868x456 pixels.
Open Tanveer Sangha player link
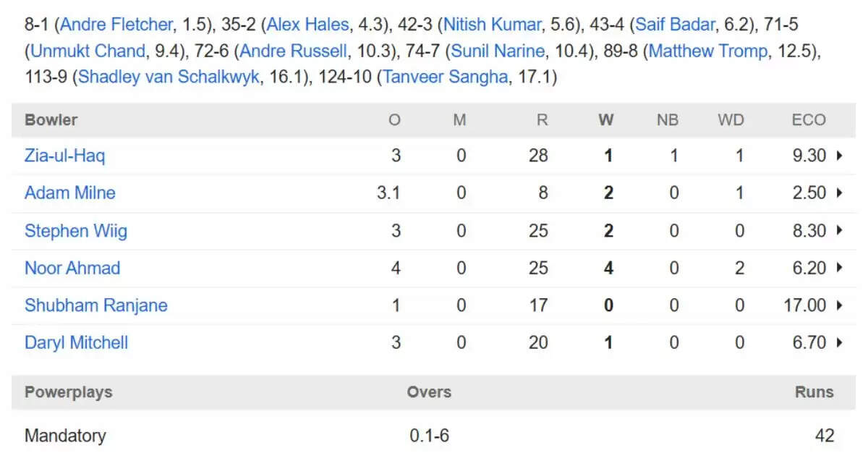(445, 77)
